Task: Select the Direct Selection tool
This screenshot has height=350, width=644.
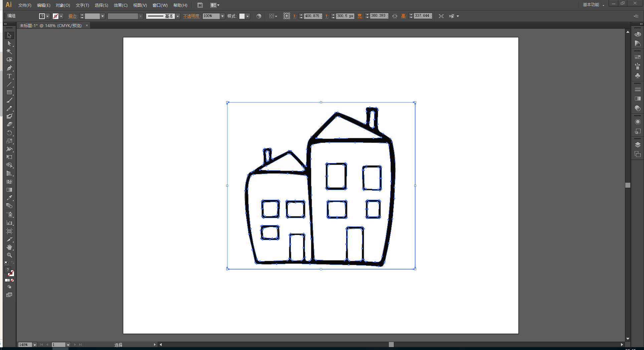Action: [9, 43]
